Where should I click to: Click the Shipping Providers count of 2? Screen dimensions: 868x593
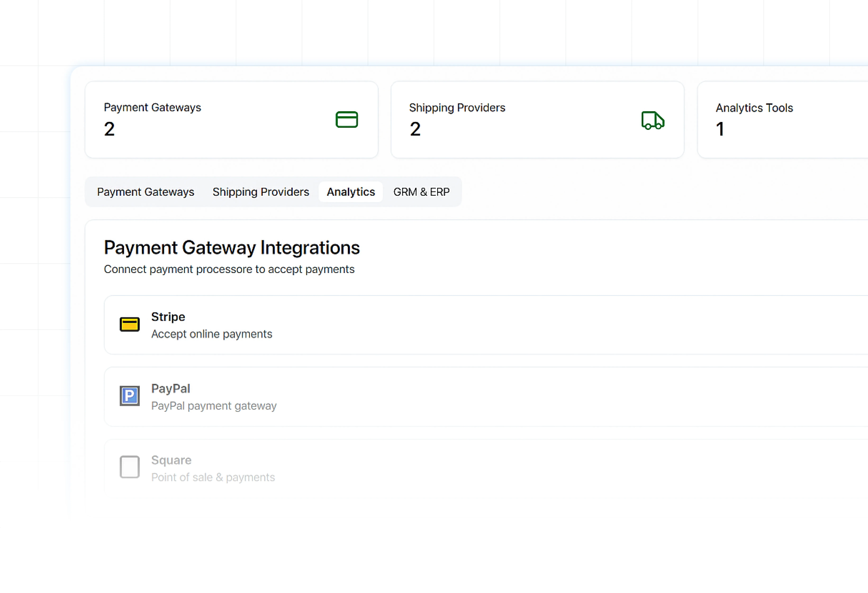pos(415,129)
